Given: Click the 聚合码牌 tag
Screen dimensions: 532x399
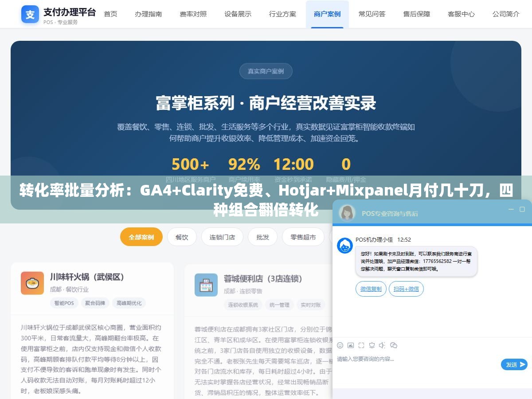Looking at the screenshot, I should coord(95,303).
